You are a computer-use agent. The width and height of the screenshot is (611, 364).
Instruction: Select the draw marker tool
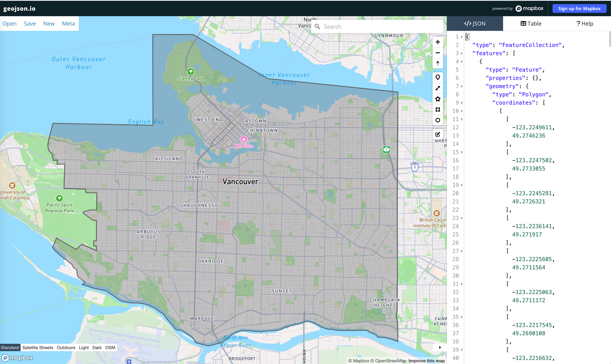tap(438, 77)
